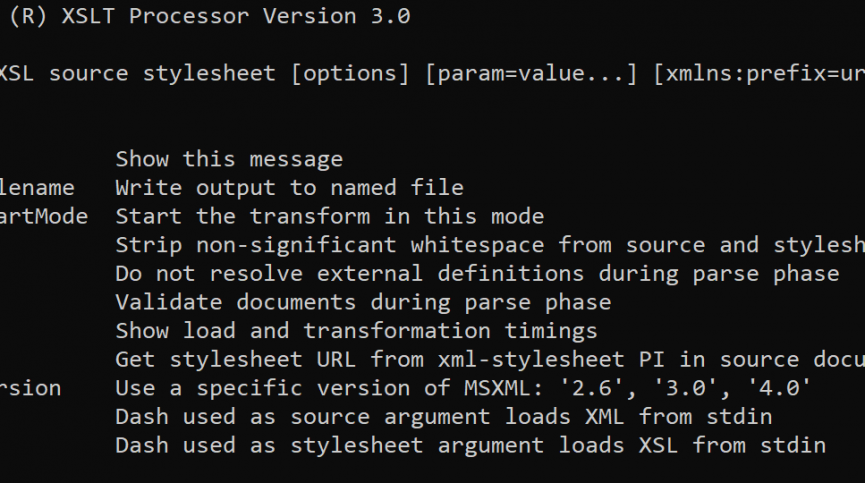Click the partial "rsion" option text

(x=31, y=388)
